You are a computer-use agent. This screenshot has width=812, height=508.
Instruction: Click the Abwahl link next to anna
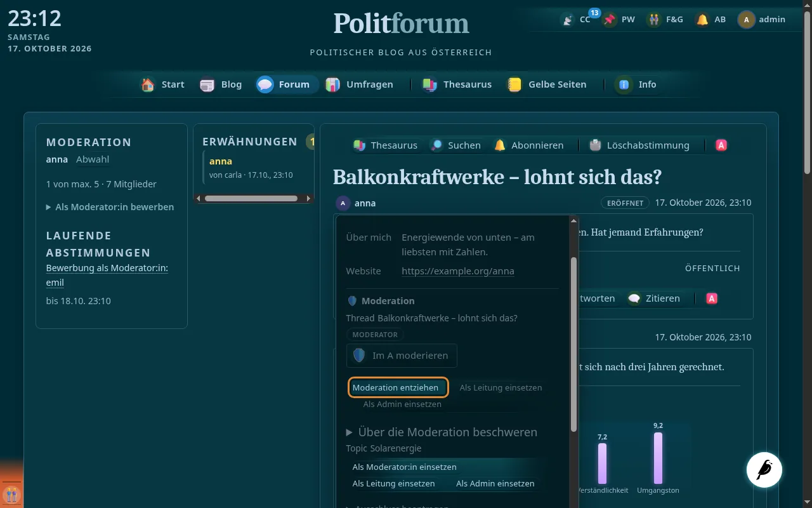click(x=93, y=159)
